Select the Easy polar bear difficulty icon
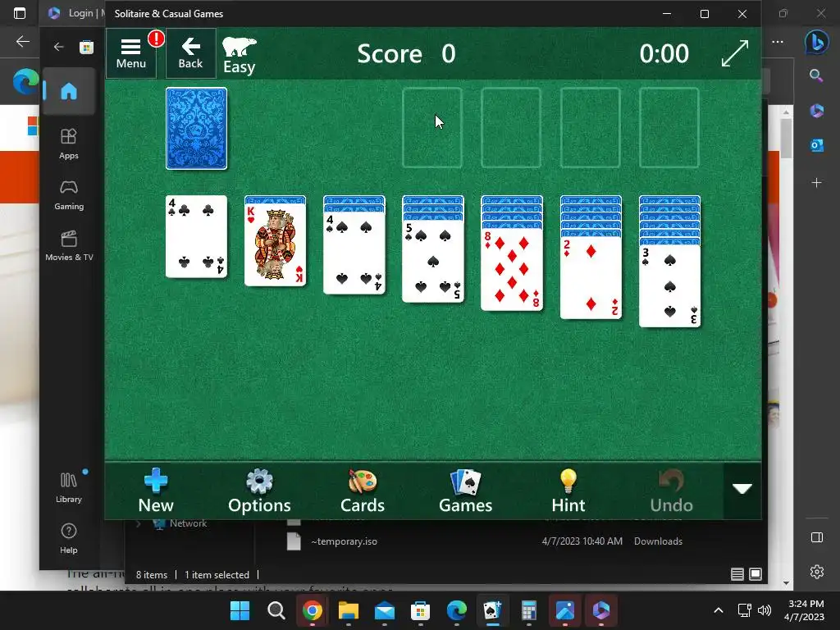 click(x=239, y=55)
